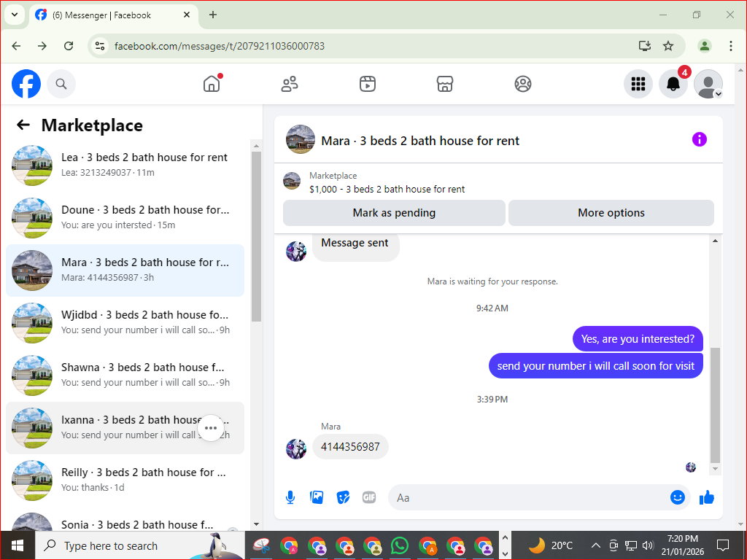Click the listing link $1,000 - 3 beds 2 bath
Viewport: 747px width, 560px height.
tap(387, 189)
